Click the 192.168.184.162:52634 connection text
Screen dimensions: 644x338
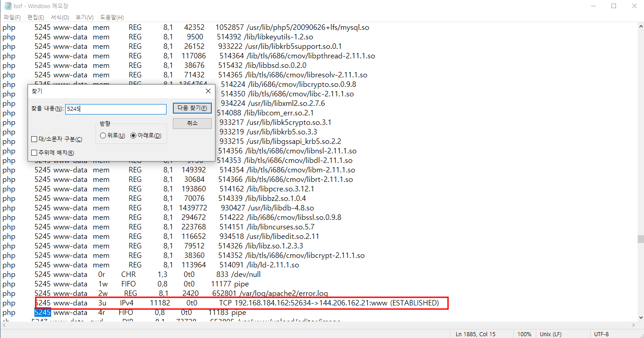click(x=273, y=303)
